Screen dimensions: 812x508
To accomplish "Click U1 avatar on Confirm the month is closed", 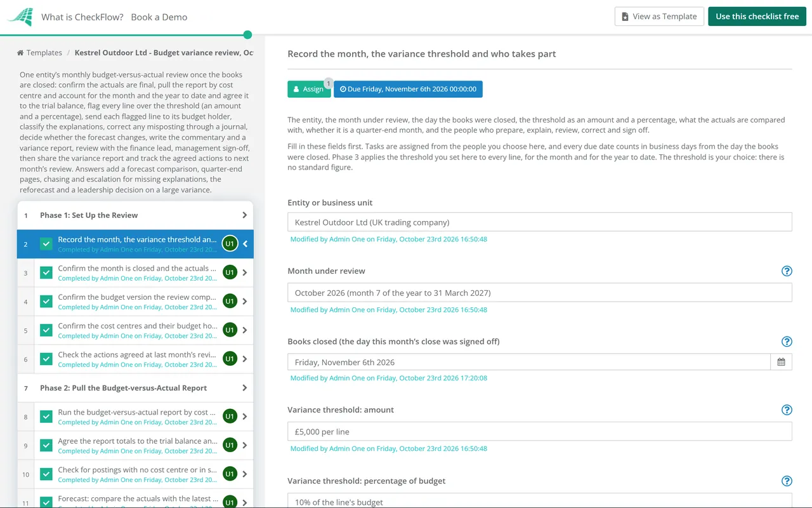I will coord(230,272).
